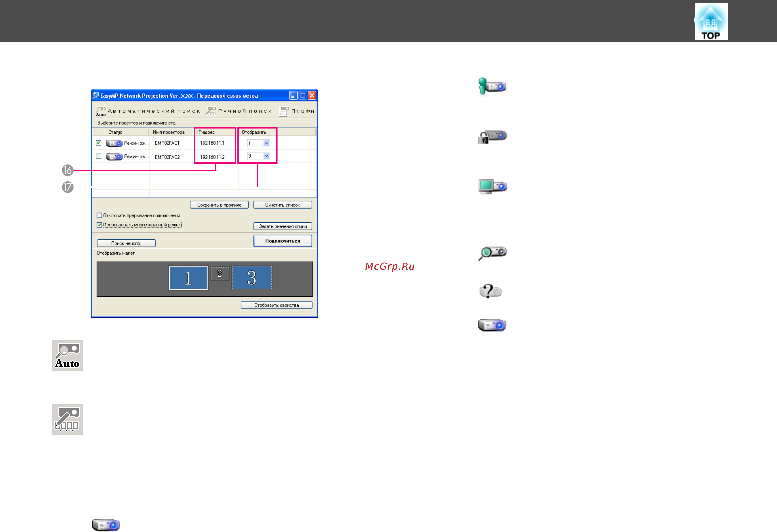This screenshot has height=532, width=777.
Task: Minimize the EasyMP Network Projection window
Action: [293, 96]
